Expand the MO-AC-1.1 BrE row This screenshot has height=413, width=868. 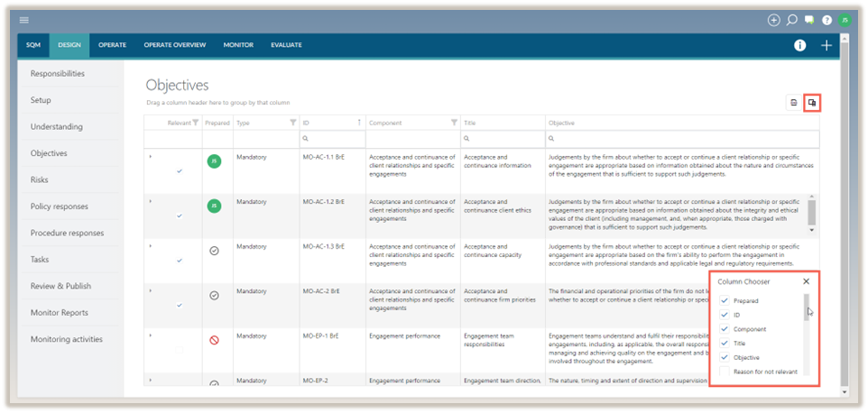click(150, 157)
